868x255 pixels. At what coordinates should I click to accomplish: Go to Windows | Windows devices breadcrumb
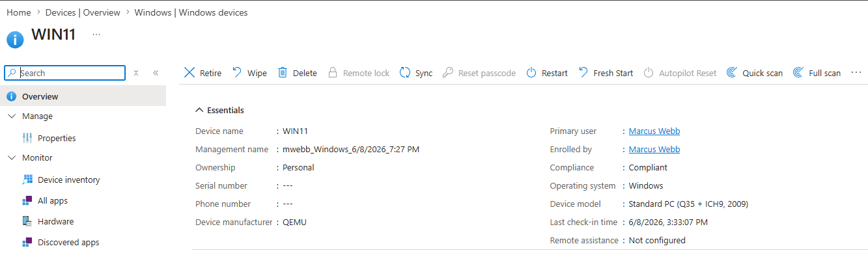pos(191,12)
